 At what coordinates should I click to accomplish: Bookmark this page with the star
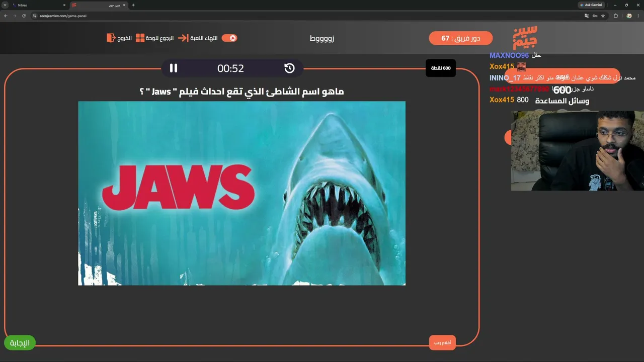pos(603,16)
